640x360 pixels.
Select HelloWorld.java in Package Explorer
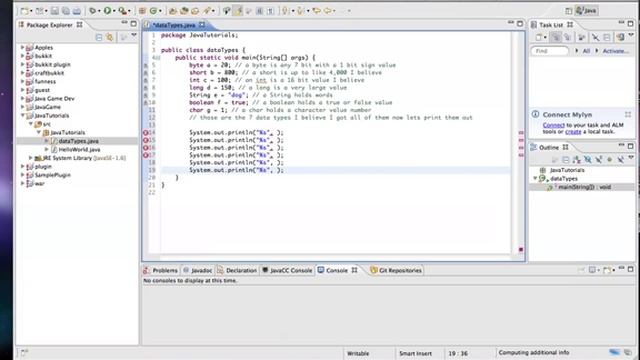pyautogui.click(x=79, y=149)
